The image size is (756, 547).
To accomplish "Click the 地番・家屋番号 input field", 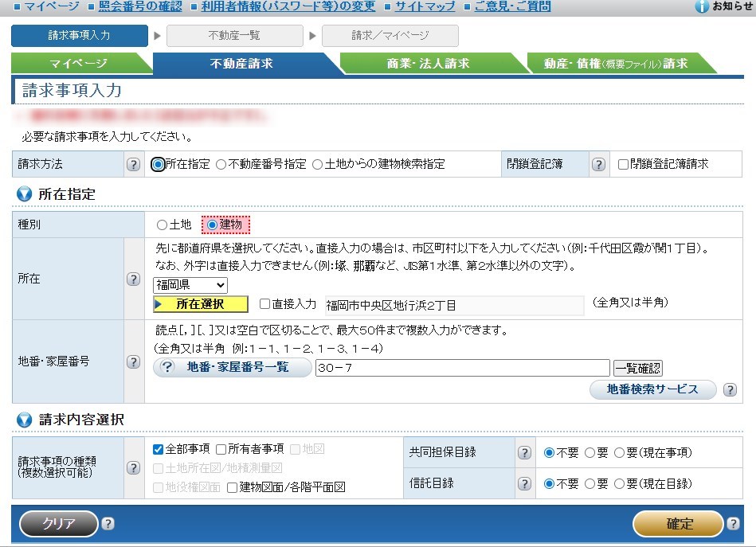I will tap(462, 368).
